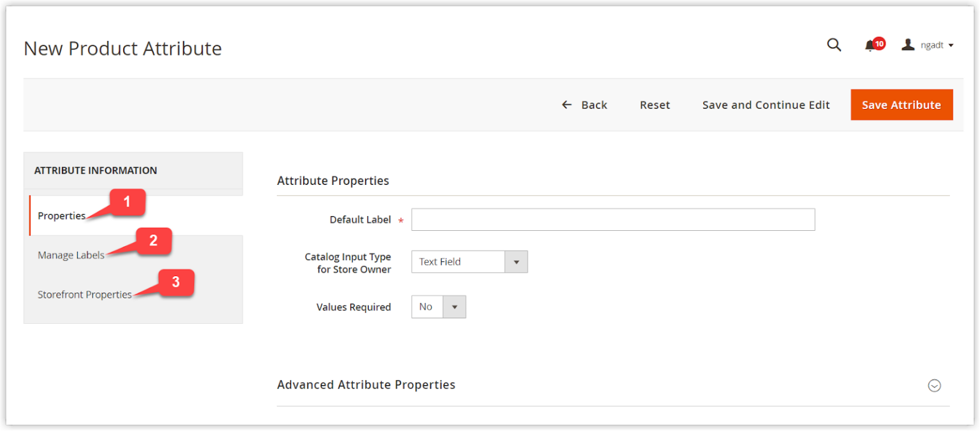980x431 pixels.
Task: Open the admin search magnifier
Action: click(834, 45)
